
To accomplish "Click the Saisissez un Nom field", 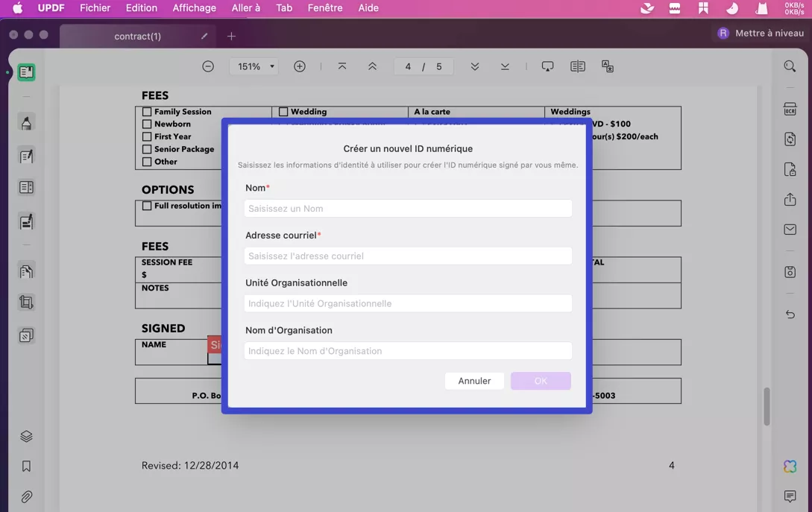I will pyautogui.click(x=408, y=209).
